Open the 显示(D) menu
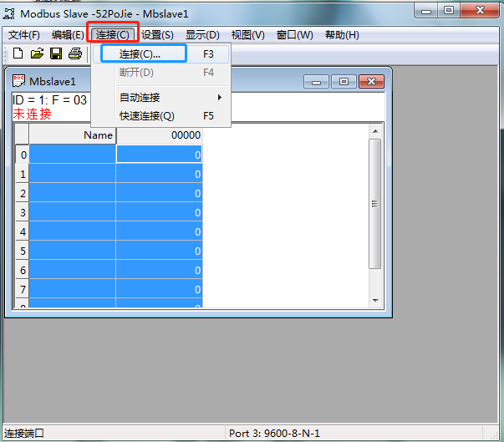Screen dimensions: 504x442 [202, 35]
